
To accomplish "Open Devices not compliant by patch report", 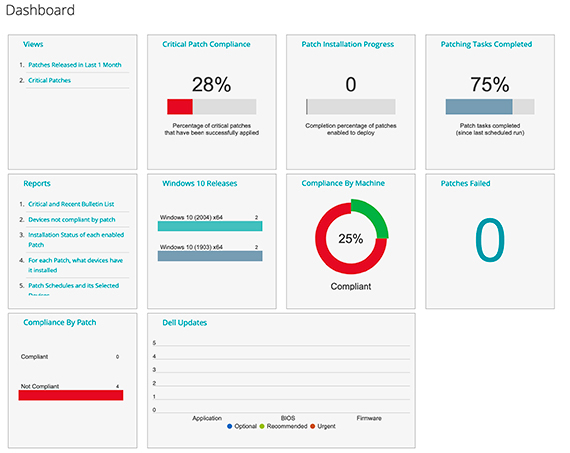I will pos(72,220).
